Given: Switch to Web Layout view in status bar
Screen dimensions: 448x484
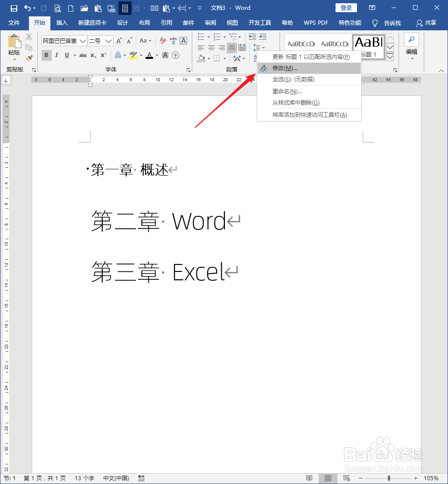Looking at the screenshot, I should pyautogui.click(x=346, y=478).
